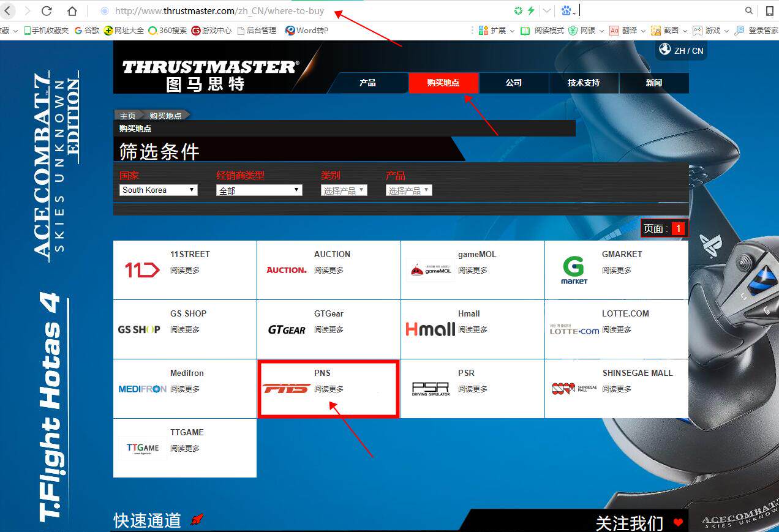Click the gameMOL logo
779x532 pixels.
point(430,269)
